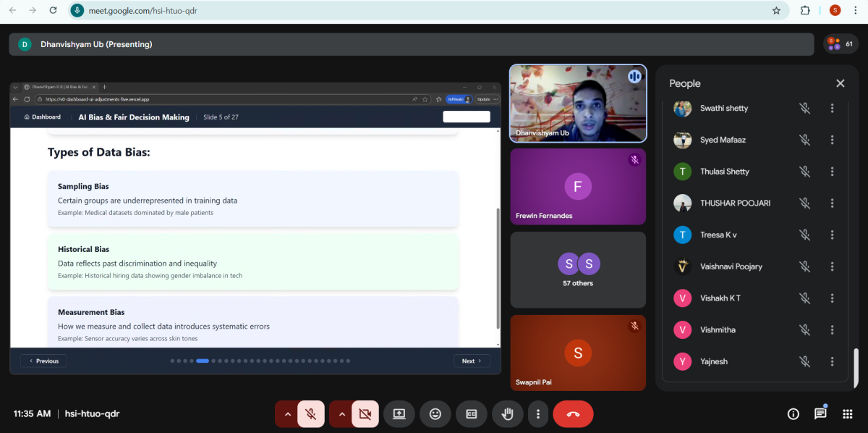This screenshot has height=433, width=868.
Task: Bookmark this page with star icon
Action: 776,11
